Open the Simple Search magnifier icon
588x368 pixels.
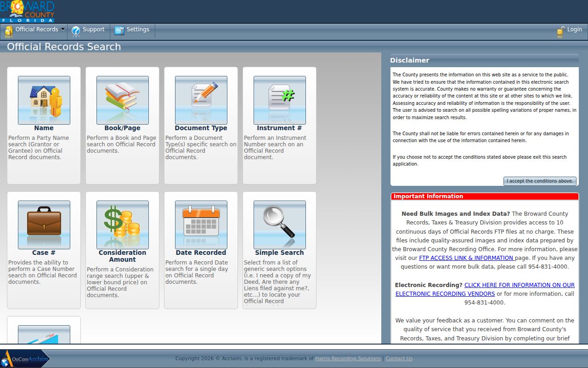(280, 225)
